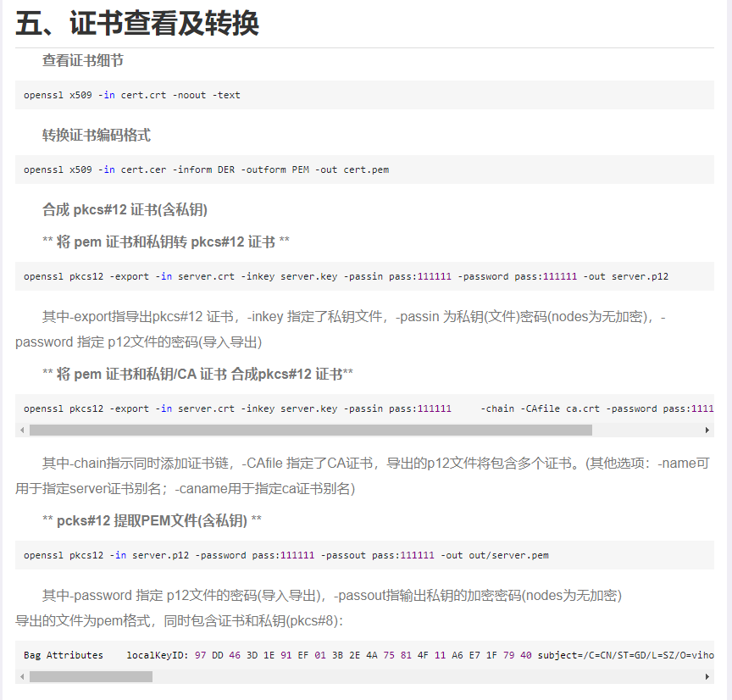Click the paragraph starting 其中-chain指示同时添加证书链
This screenshot has width=732, height=700.
point(363,476)
